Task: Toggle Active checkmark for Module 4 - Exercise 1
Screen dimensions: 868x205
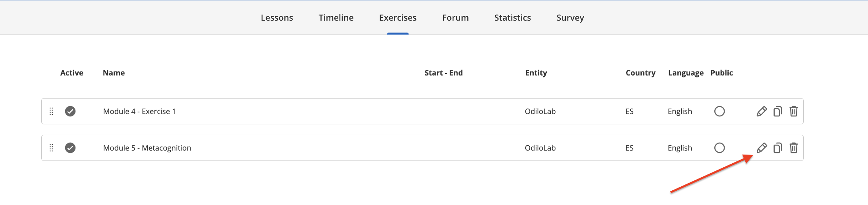Action: (70, 111)
